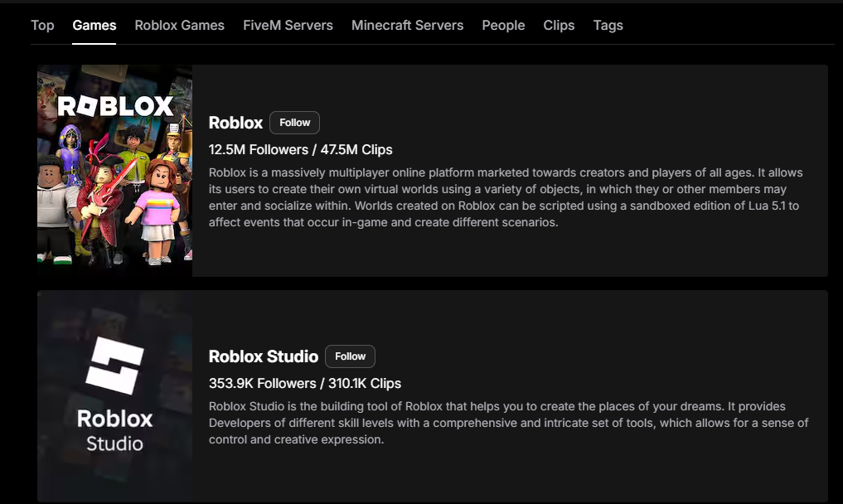
Task: Open the Roblox game title link
Action: pos(235,123)
